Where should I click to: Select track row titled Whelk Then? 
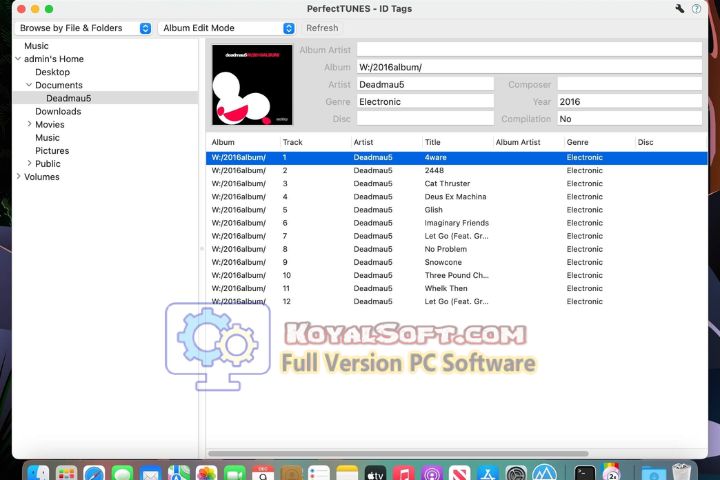[x=456, y=288]
